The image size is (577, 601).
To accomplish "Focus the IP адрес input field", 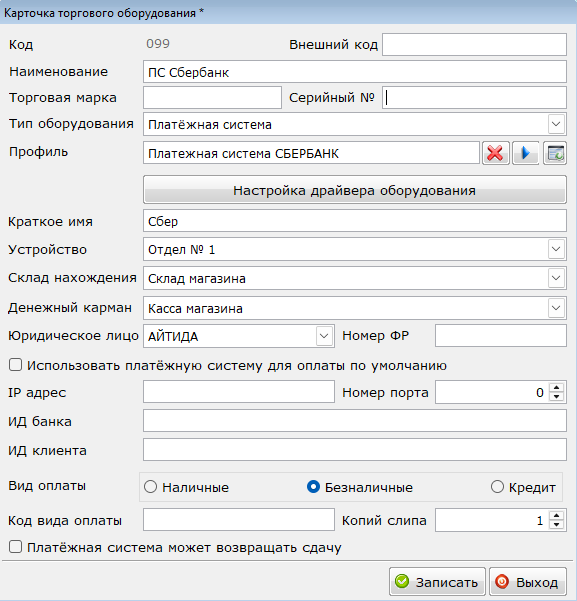I will pos(239,392).
